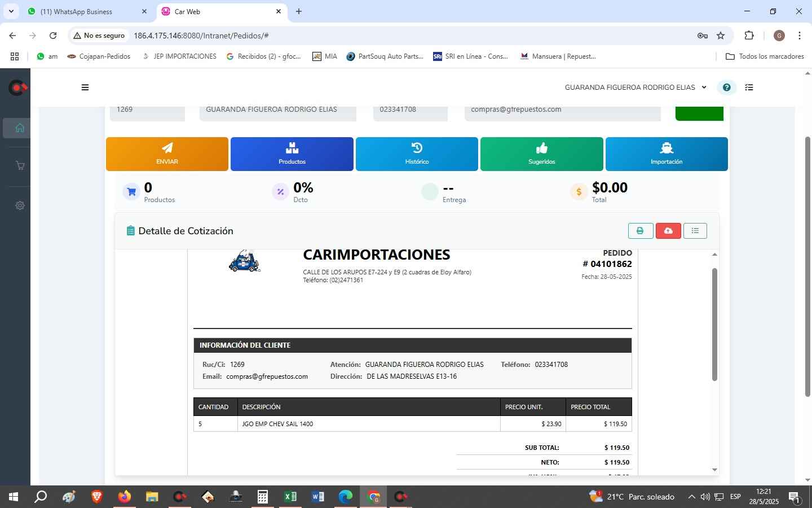Toggle the hamburger sidebar menu
Viewport: 812px width, 508px height.
coord(85,87)
